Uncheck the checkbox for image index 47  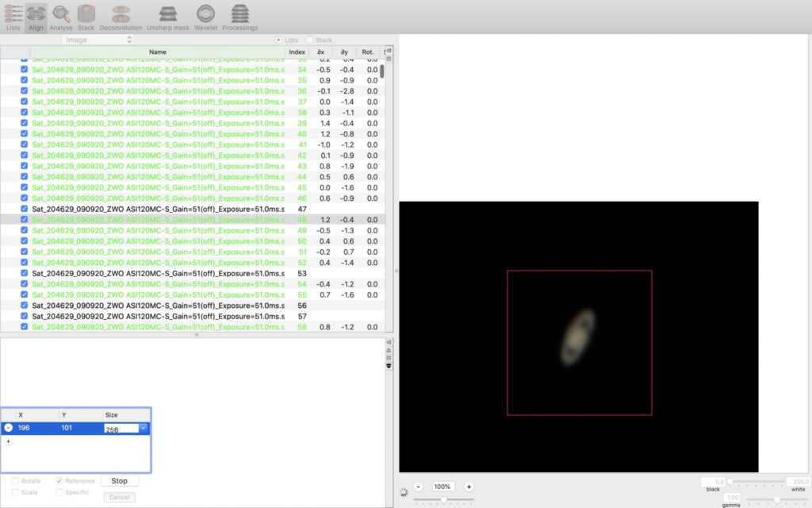pos(24,209)
